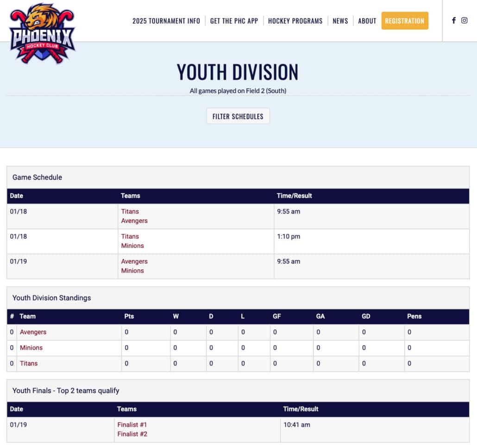Image resolution: width=477 pixels, height=448 pixels.
Task: Open Minions team in the standings table
Action: 31,348
